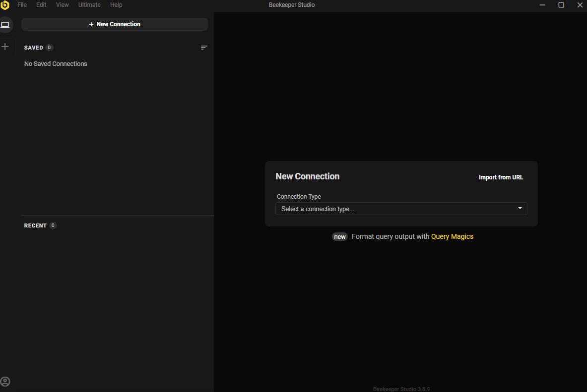Open the Help menu
The image size is (587, 392).
pyautogui.click(x=116, y=5)
